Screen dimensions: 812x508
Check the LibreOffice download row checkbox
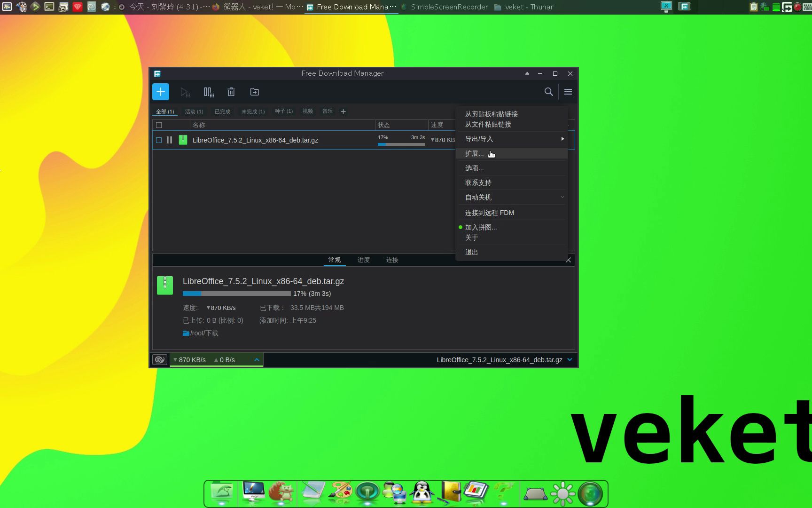159,140
